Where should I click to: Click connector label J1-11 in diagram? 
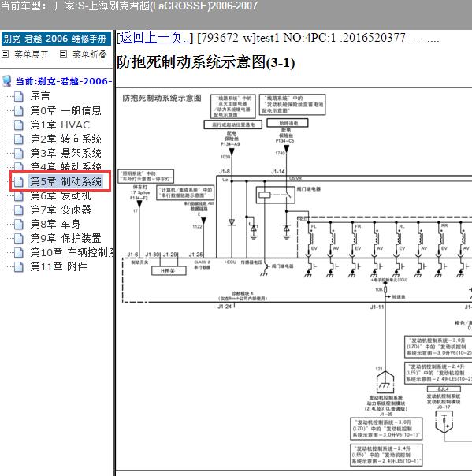click(x=377, y=307)
